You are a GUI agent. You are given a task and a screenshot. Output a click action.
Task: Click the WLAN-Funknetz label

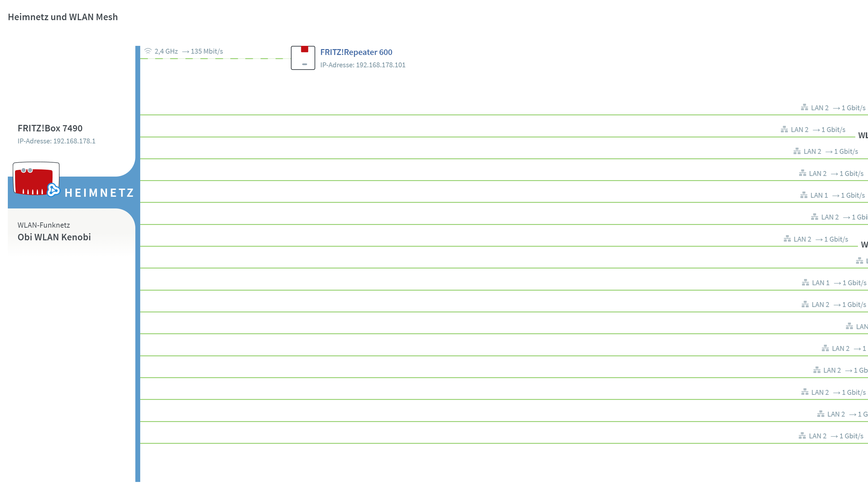coord(44,225)
